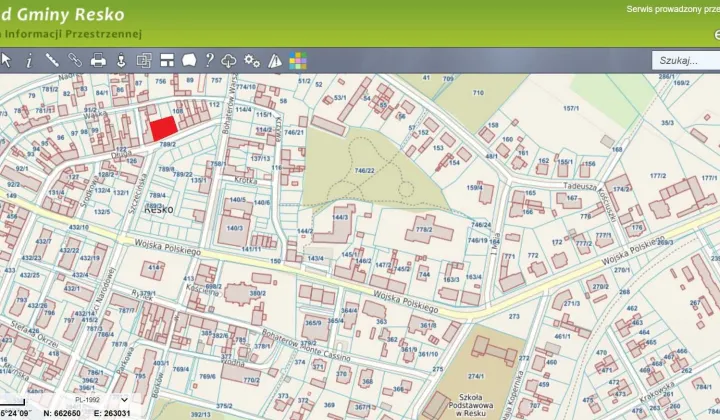This screenshot has height=420, width=720.
Task: Toggle the panel layout icon
Action: tap(166, 61)
